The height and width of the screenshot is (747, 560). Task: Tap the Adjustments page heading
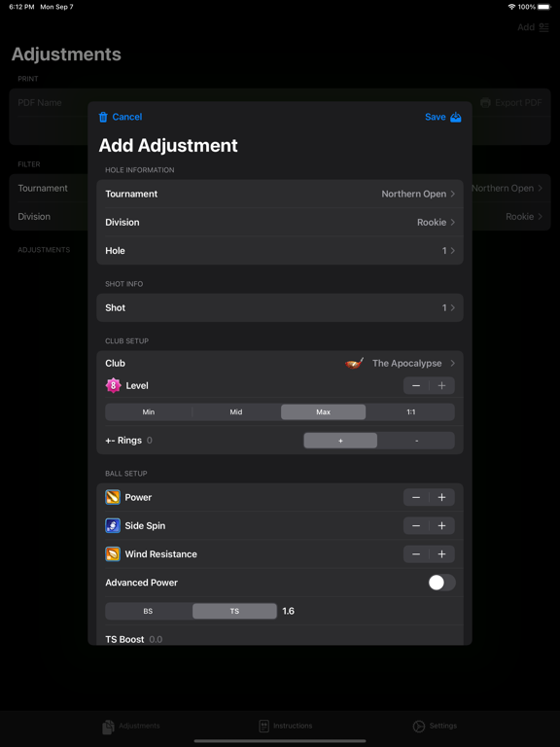[x=66, y=54]
